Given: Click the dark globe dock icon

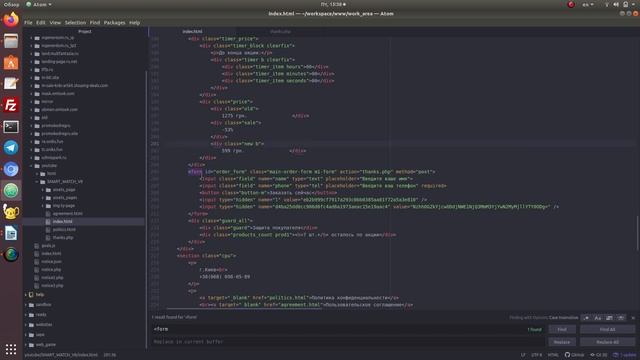Looking at the screenshot, I should click(x=11, y=254).
